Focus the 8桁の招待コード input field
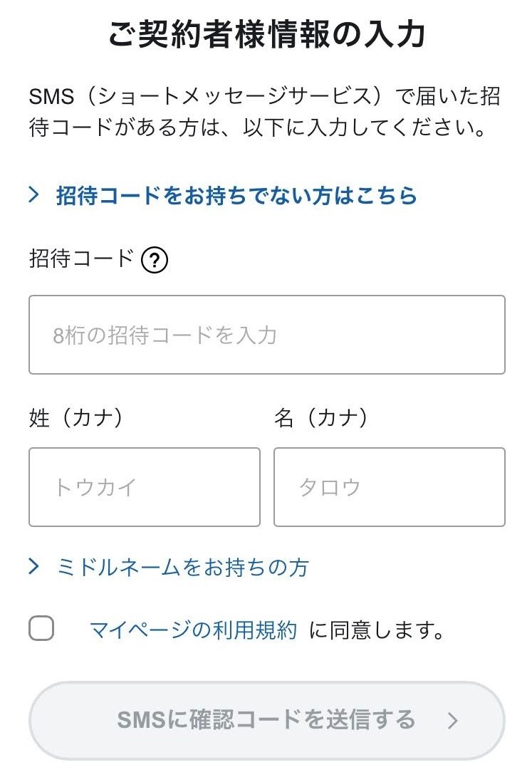The height and width of the screenshot is (767, 532). tap(266, 335)
